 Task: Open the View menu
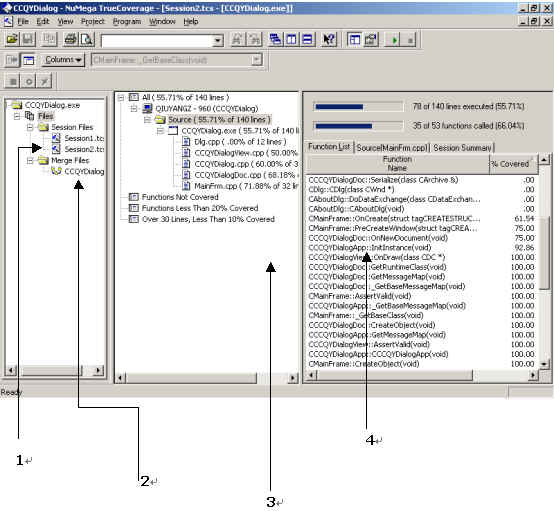point(65,22)
